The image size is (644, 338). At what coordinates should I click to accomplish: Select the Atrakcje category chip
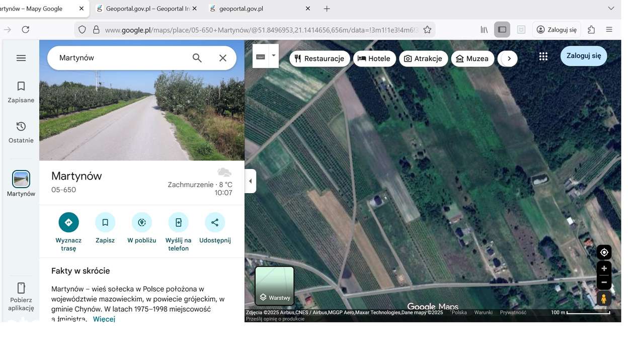point(423,58)
